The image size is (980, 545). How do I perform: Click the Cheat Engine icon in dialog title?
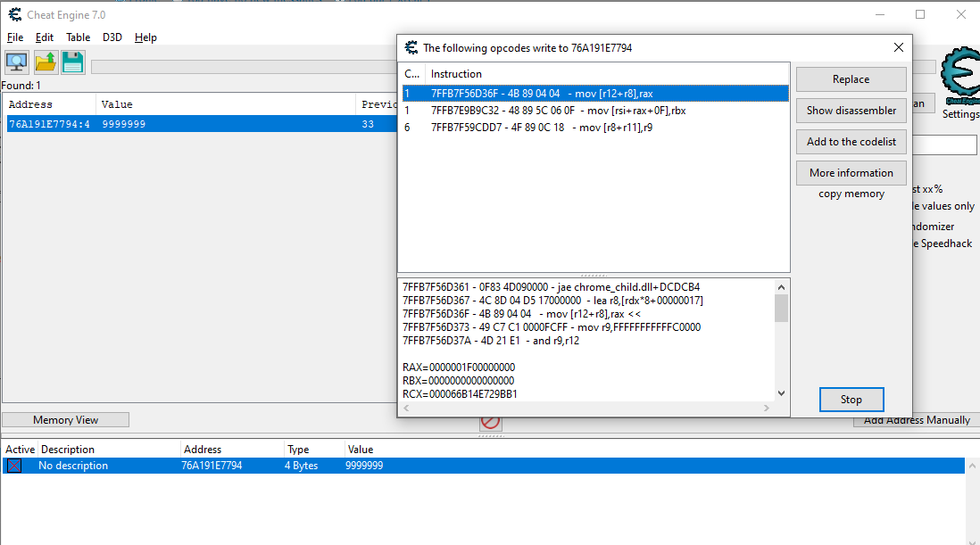pos(411,48)
